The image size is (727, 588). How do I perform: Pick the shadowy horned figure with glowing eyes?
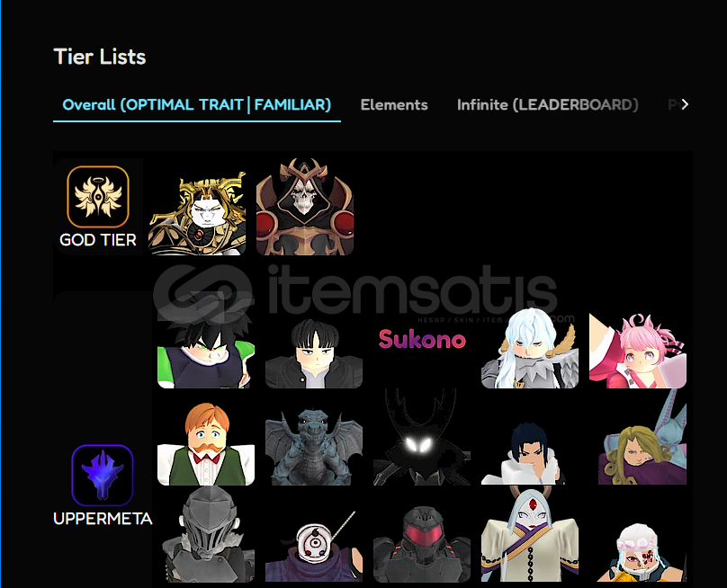pyautogui.click(x=422, y=437)
